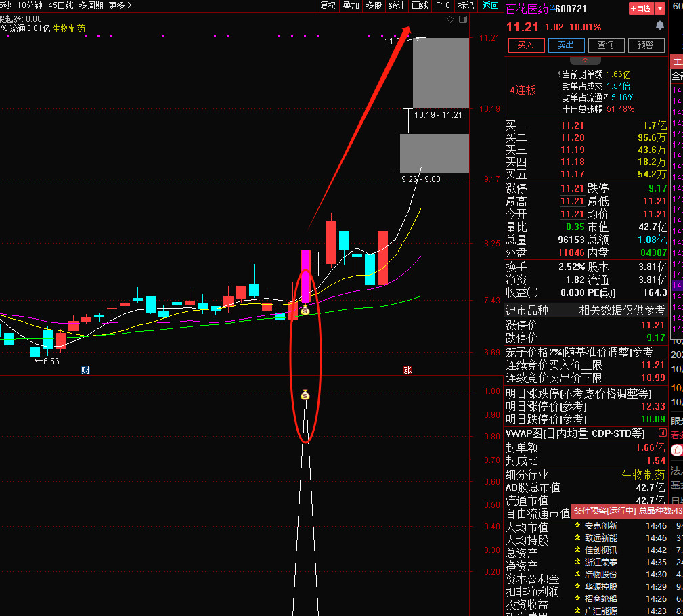
Task: Add stock with the +自选 button
Action: point(640,9)
